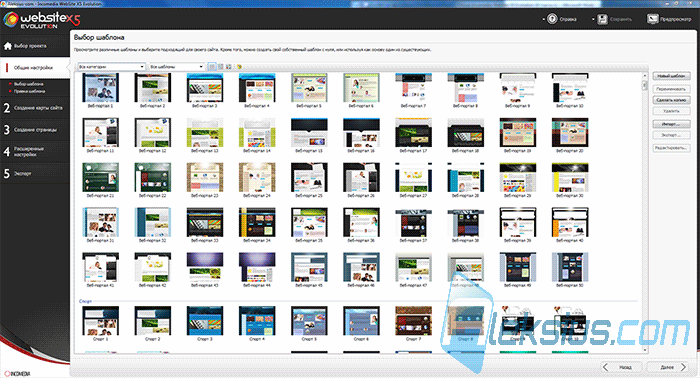Screen dimensions: 700x378
Task: Open step Выбор проекта in sidebar
Action: [x=35, y=46]
